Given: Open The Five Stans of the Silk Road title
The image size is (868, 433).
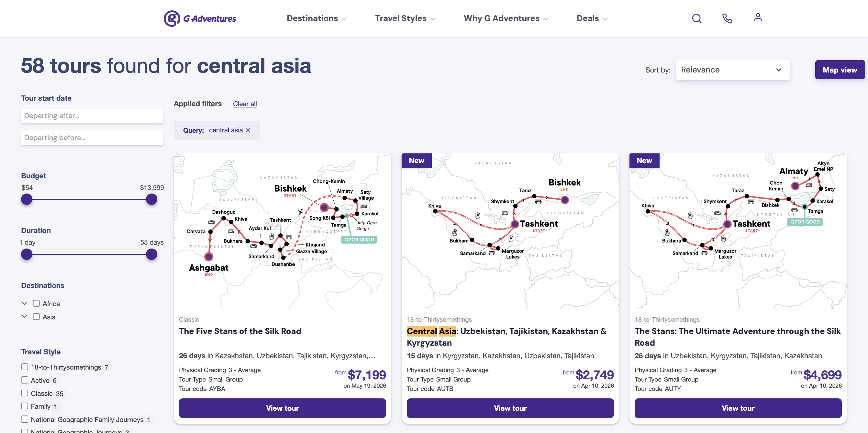Looking at the screenshot, I should tap(240, 331).
